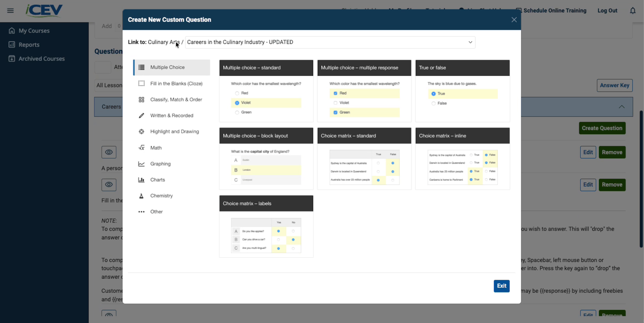Click the Answer Key button
The image size is (644, 323).
tap(614, 85)
